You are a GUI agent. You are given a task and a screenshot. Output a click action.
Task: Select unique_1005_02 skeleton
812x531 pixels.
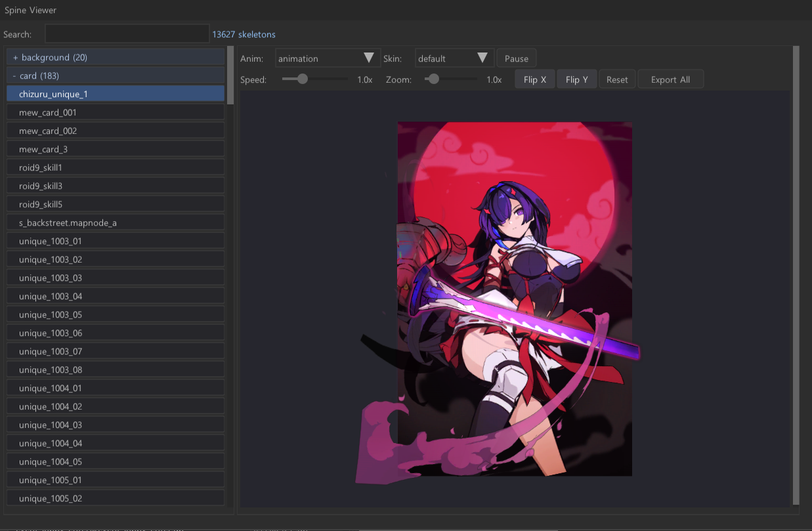(x=116, y=498)
